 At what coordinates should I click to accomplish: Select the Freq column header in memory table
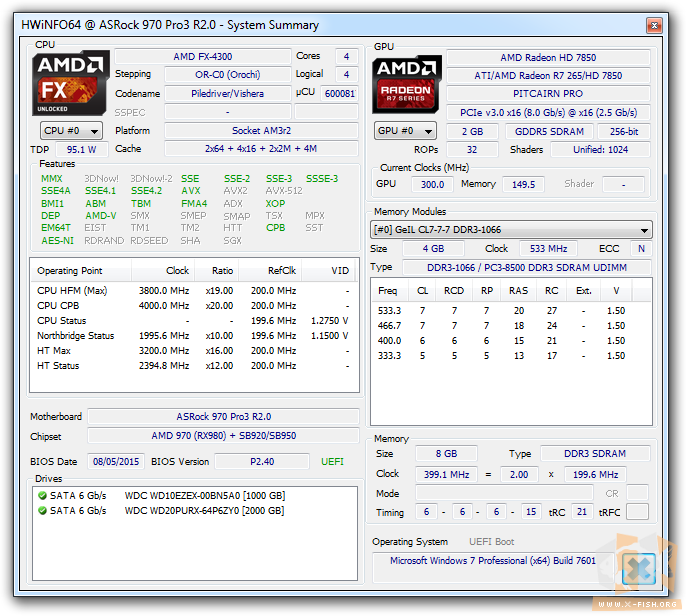[389, 291]
